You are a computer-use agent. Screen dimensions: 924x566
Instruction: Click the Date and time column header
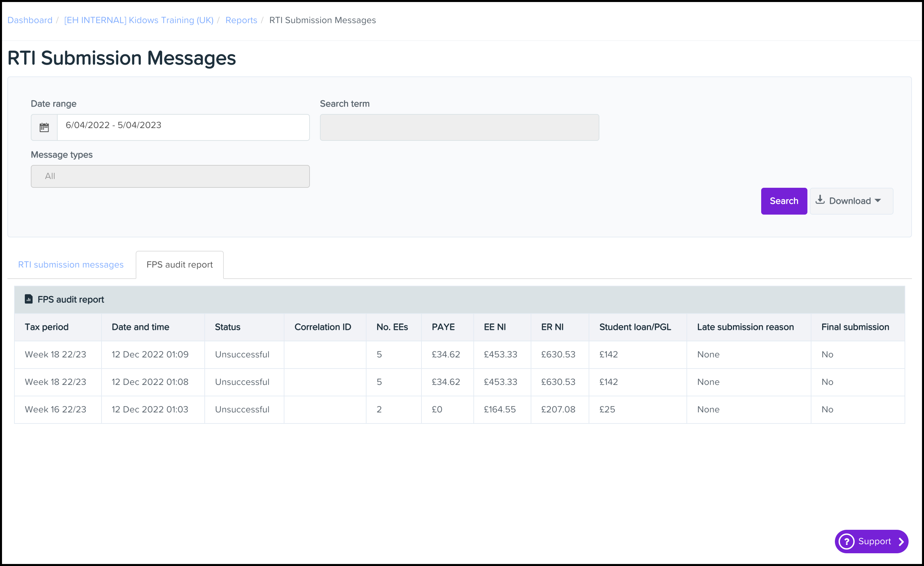coord(140,327)
